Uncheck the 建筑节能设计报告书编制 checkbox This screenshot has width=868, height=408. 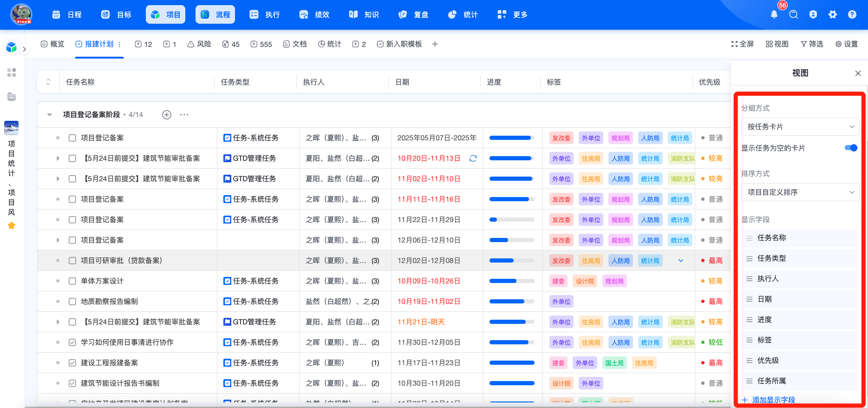[72, 383]
